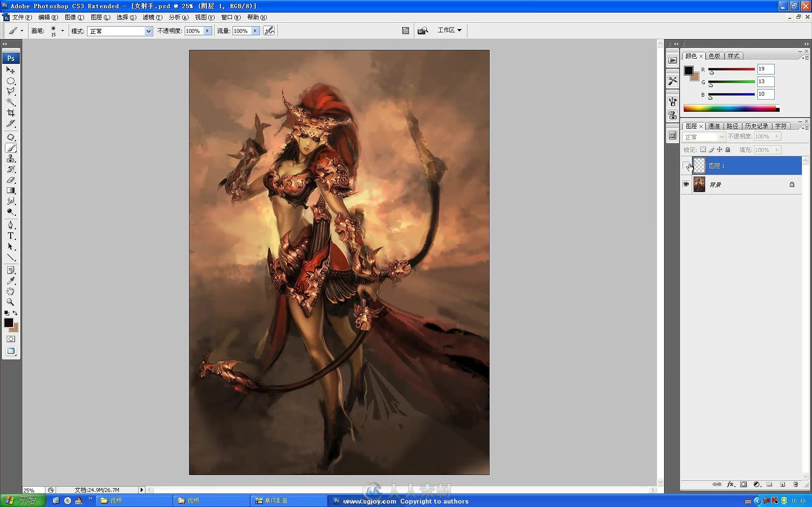Image resolution: width=812 pixels, height=507 pixels.
Task: Open the 工作区 workspace dropdown
Action: 449,30
